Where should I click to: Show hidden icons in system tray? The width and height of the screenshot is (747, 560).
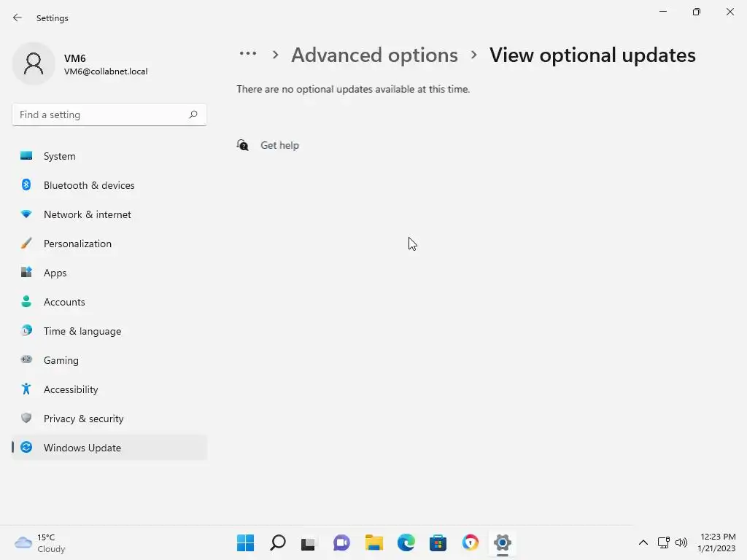(643, 542)
